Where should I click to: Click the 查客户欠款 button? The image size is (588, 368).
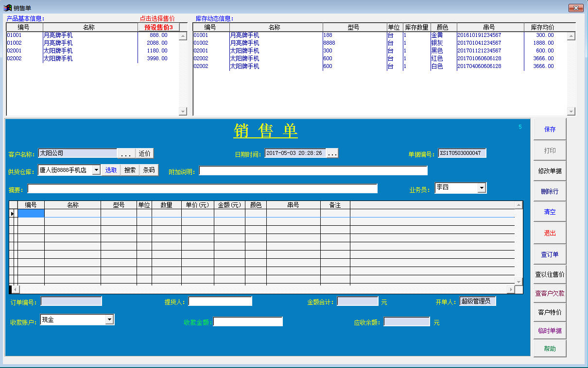(x=550, y=293)
